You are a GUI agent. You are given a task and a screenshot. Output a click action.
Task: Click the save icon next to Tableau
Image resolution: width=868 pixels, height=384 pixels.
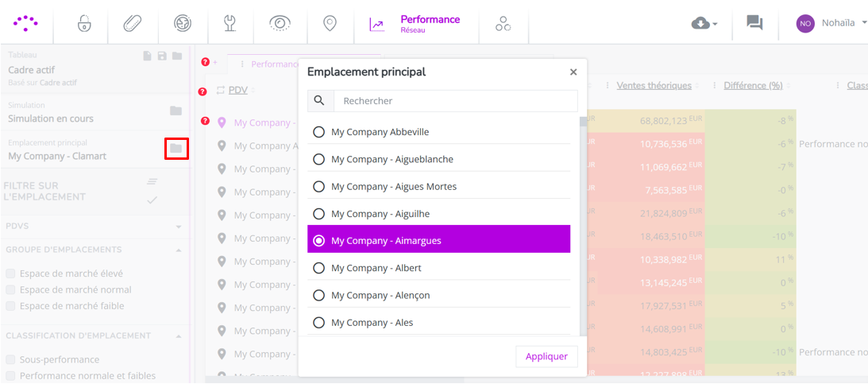pos(162,56)
